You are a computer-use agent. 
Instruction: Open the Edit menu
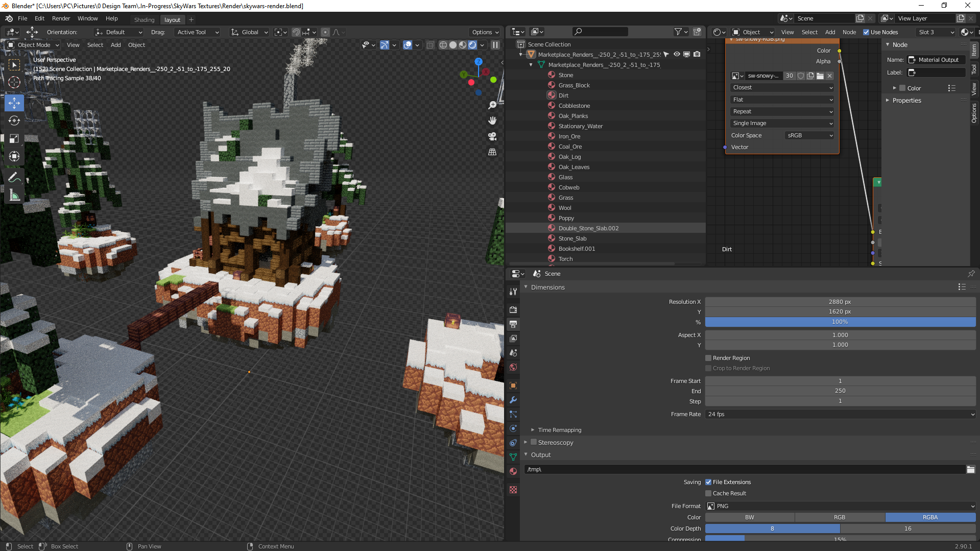click(x=39, y=18)
